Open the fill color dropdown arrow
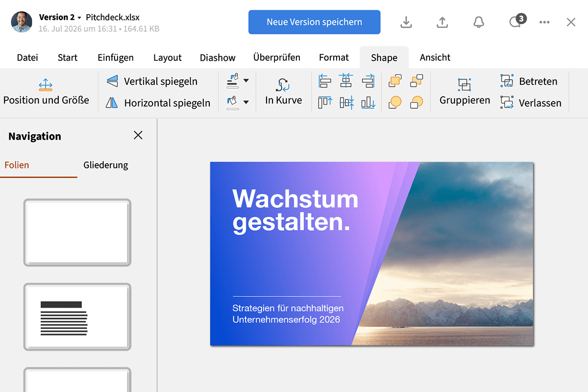Image resolution: width=588 pixels, height=392 pixels. (x=246, y=102)
